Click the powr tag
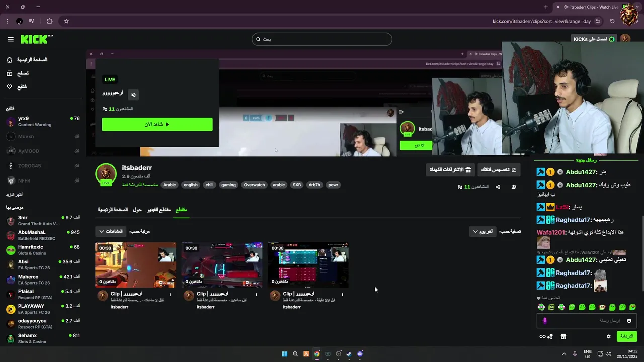The height and width of the screenshot is (362, 644). [x=333, y=185]
